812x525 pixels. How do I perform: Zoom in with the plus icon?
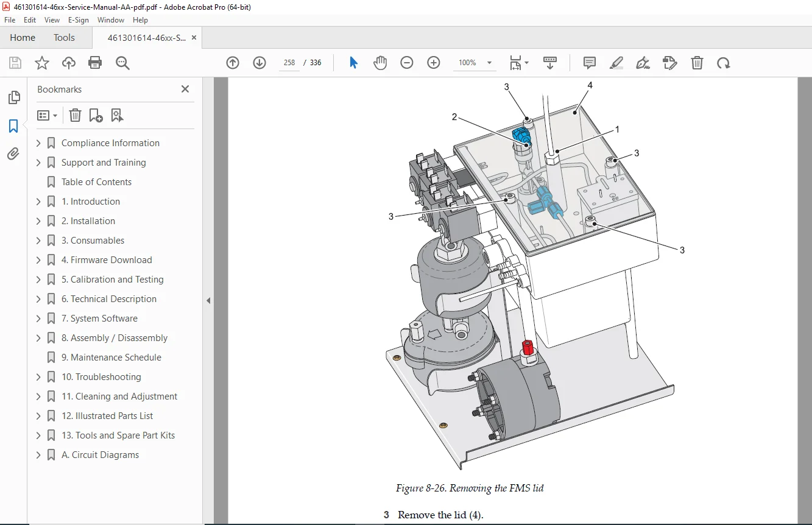point(434,63)
